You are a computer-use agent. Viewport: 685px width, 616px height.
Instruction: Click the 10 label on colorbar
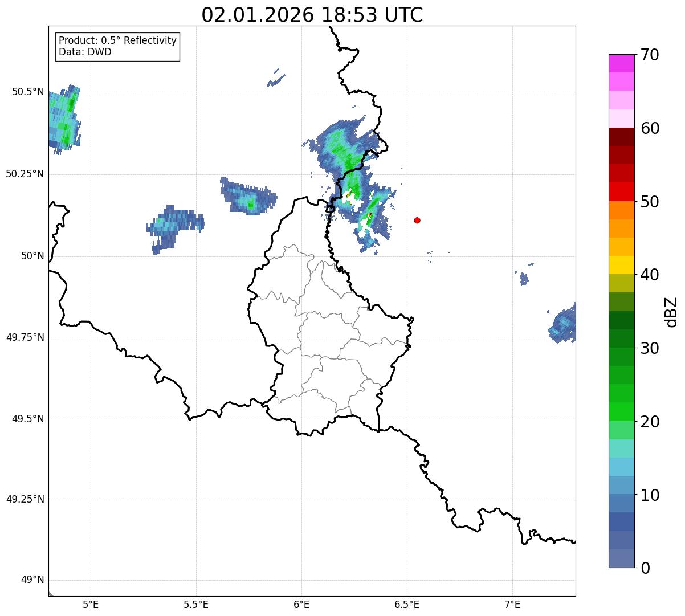[650, 495]
